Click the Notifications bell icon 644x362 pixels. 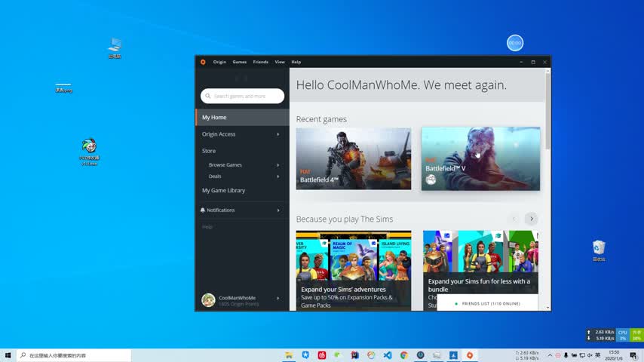pyautogui.click(x=203, y=210)
